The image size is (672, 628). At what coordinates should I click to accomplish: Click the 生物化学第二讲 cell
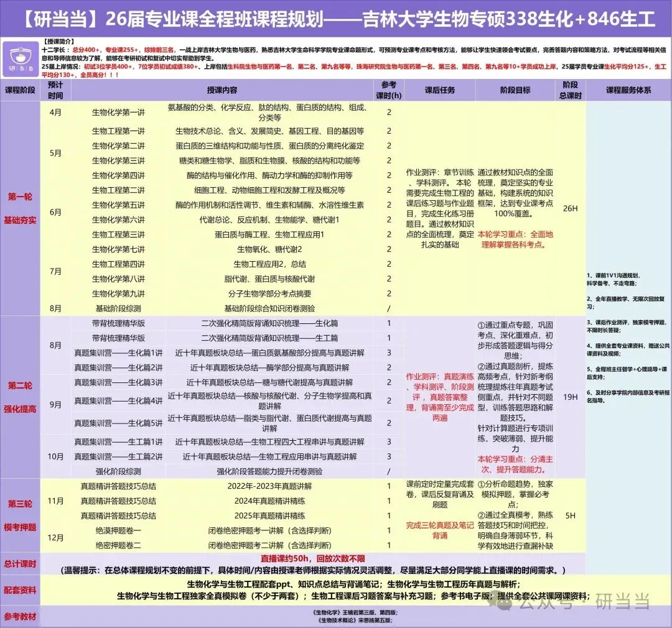click(x=118, y=146)
